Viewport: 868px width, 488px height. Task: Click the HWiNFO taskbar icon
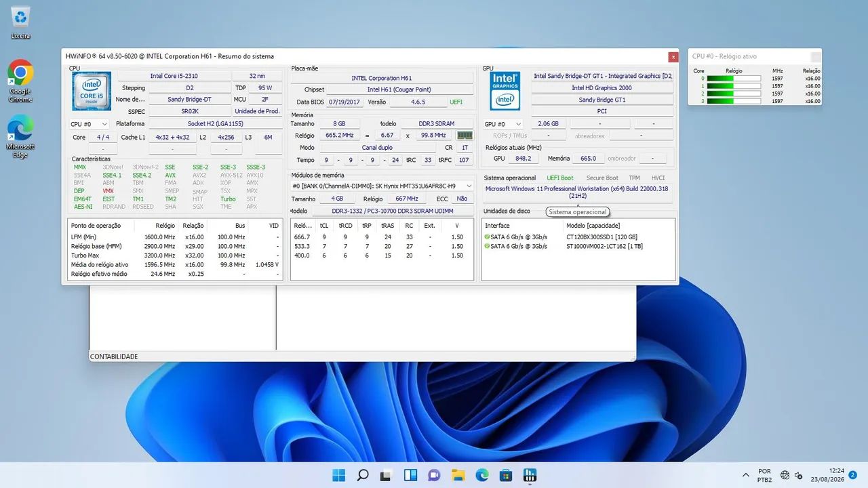(530, 475)
